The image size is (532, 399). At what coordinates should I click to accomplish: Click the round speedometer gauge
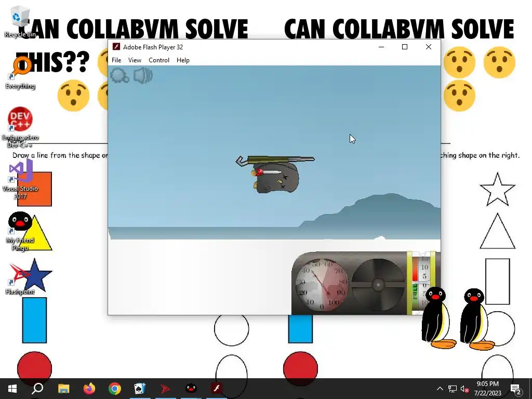(x=321, y=285)
